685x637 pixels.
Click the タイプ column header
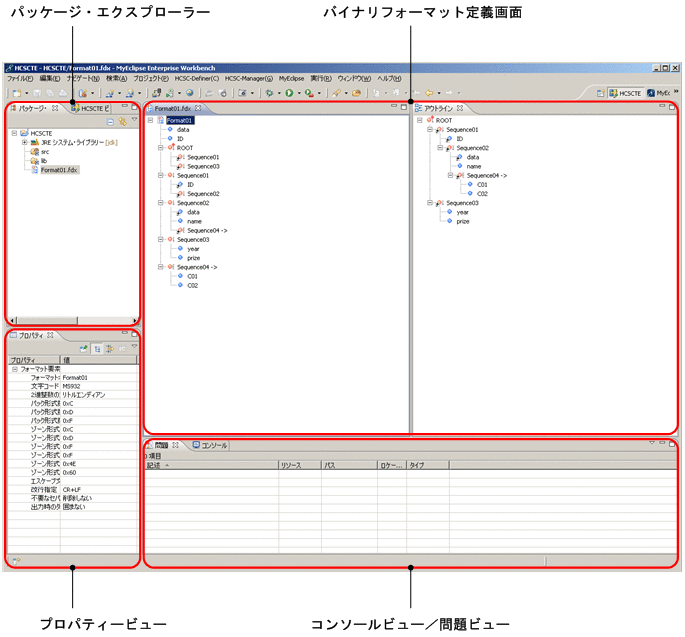tap(428, 465)
